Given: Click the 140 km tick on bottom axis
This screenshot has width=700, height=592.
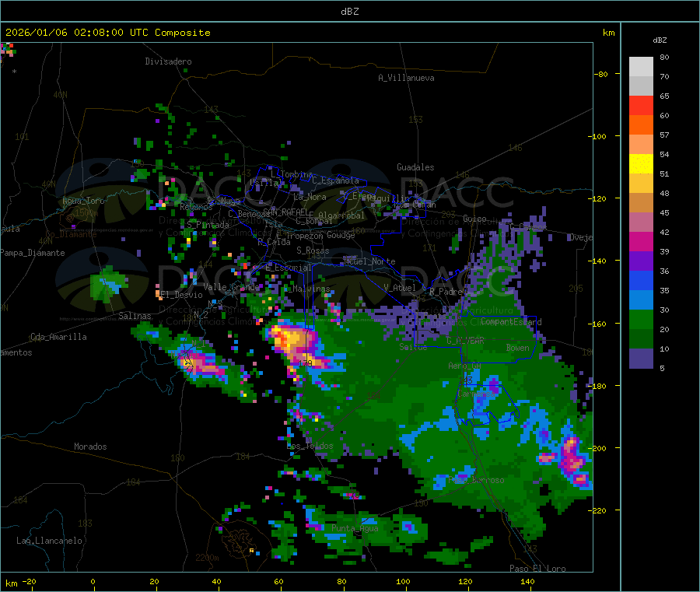Looking at the screenshot, I should click(x=527, y=581).
